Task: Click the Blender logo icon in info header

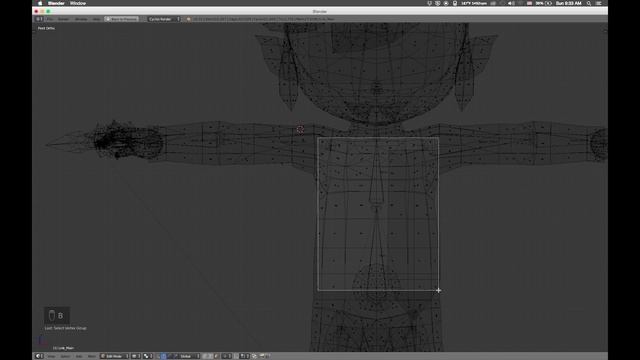Action: [x=188, y=19]
